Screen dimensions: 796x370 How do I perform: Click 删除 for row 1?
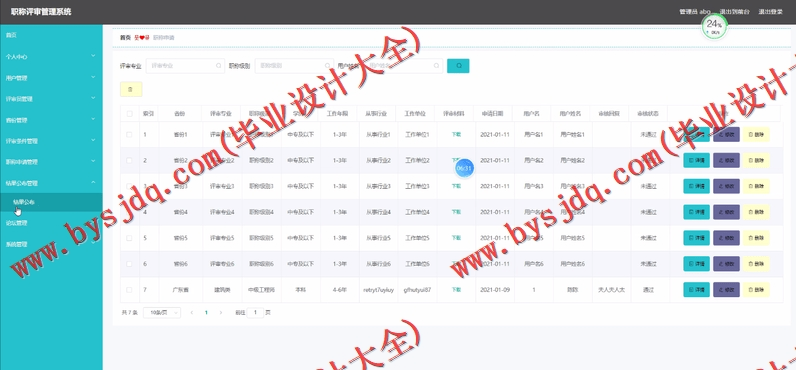[756, 134]
